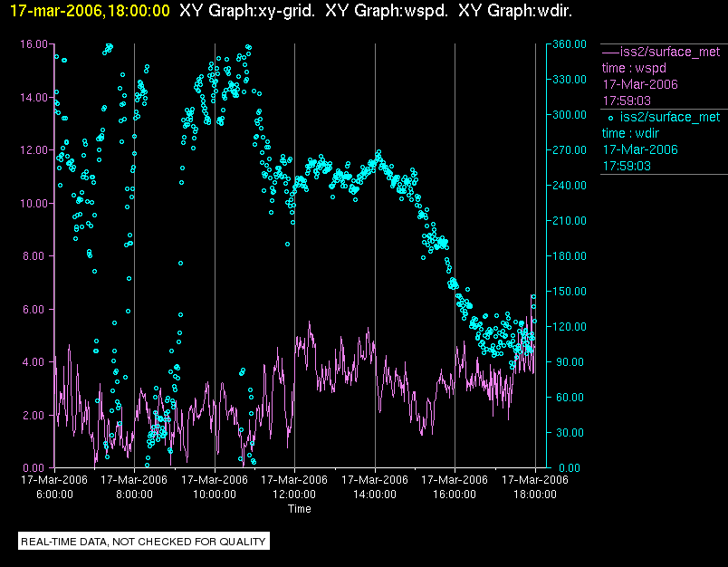The image size is (728, 567).
Task: Click the 'Time' x-axis title
Action: click(x=300, y=508)
